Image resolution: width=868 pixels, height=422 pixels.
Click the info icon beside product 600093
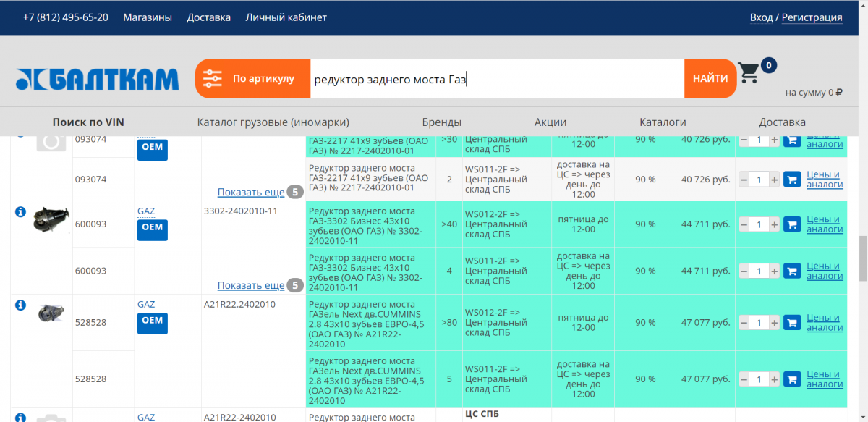tap(20, 211)
